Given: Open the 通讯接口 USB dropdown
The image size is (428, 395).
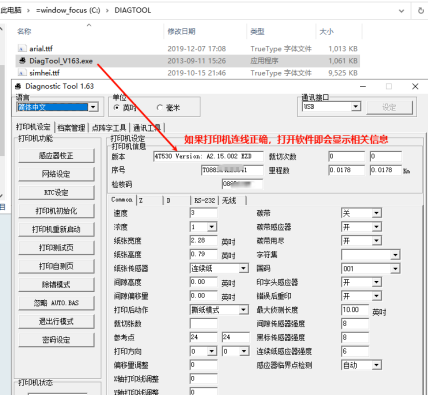Looking at the screenshot, I should (x=356, y=106).
